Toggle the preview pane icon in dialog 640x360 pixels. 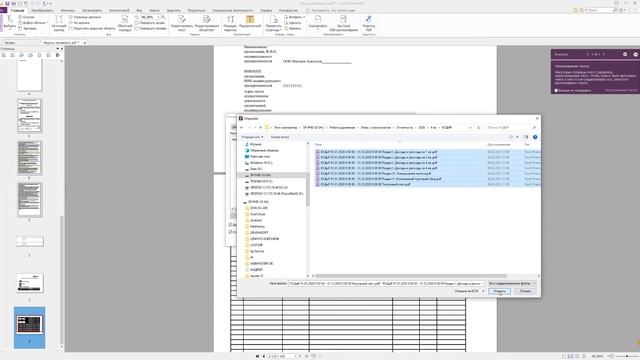click(x=526, y=137)
